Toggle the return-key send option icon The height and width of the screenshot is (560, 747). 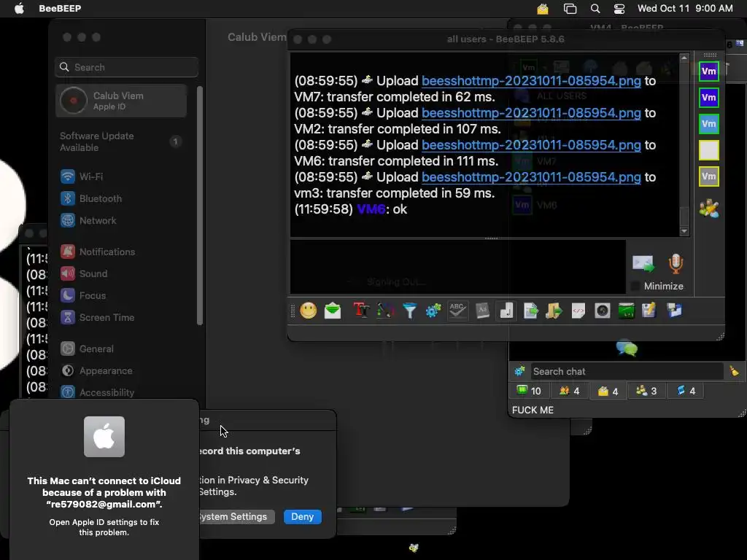[x=506, y=311]
